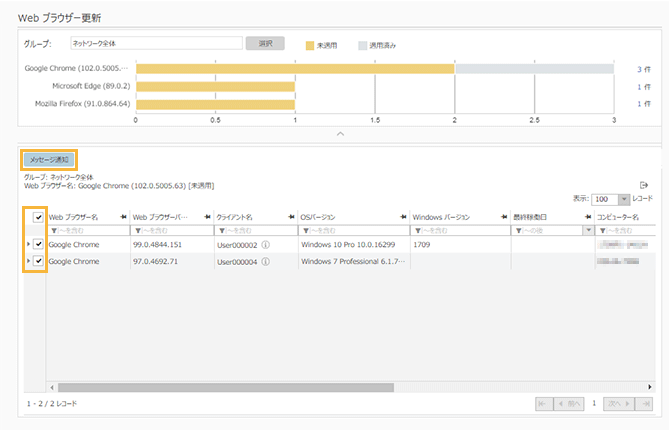
Task: Click info icon next to User000002
Action: pos(266,243)
